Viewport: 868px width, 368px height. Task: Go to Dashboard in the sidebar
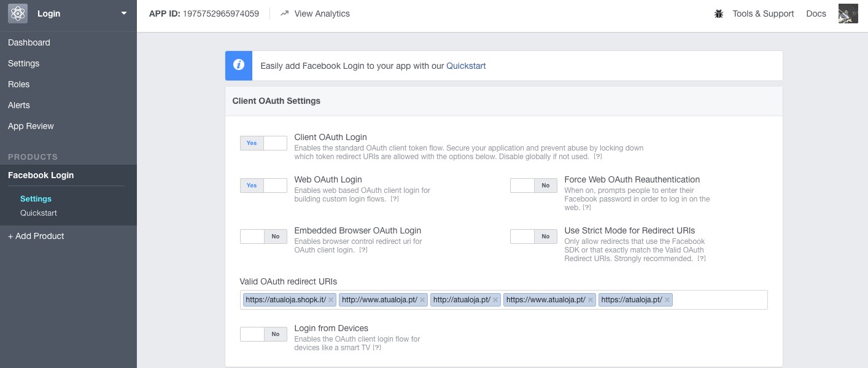pyautogui.click(x=29, y=42)
